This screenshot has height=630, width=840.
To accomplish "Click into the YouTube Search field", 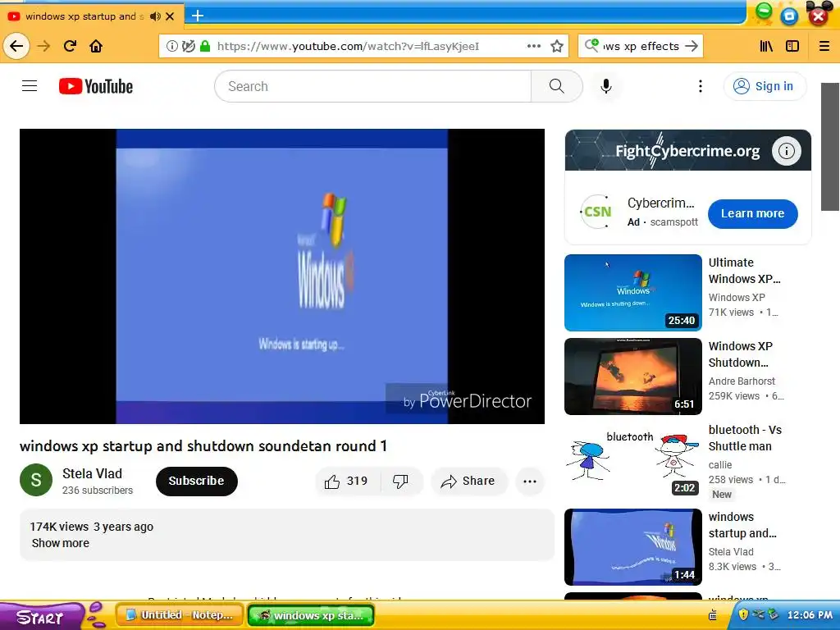I will [373, 86].
